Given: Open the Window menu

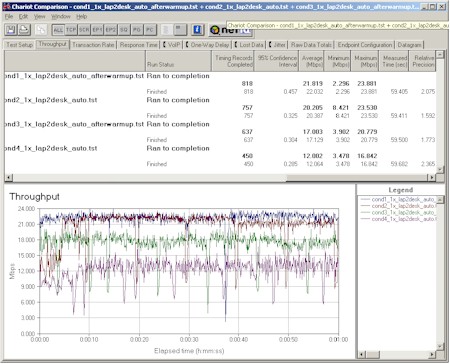Looking at the screenshot, I should pos(61,16).
